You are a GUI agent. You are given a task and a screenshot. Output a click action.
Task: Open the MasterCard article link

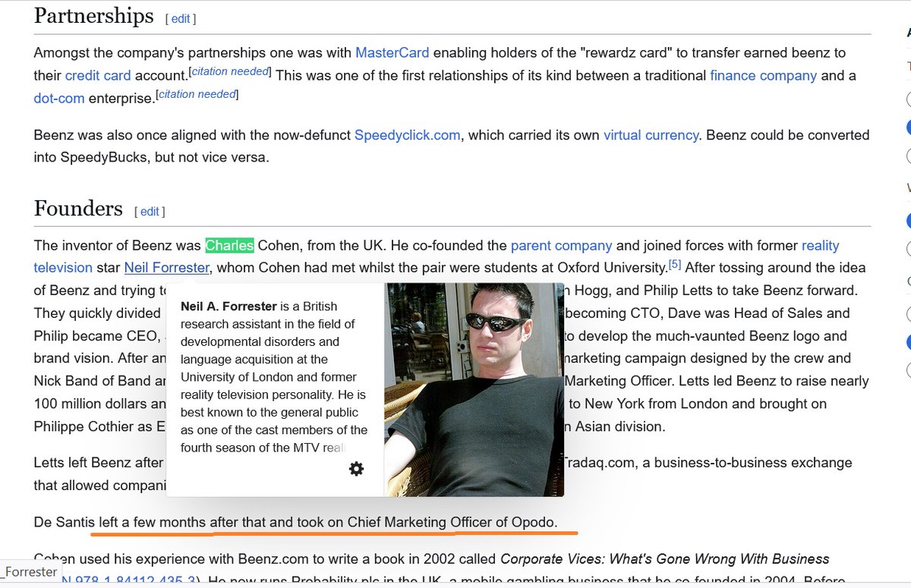(392, 53)
